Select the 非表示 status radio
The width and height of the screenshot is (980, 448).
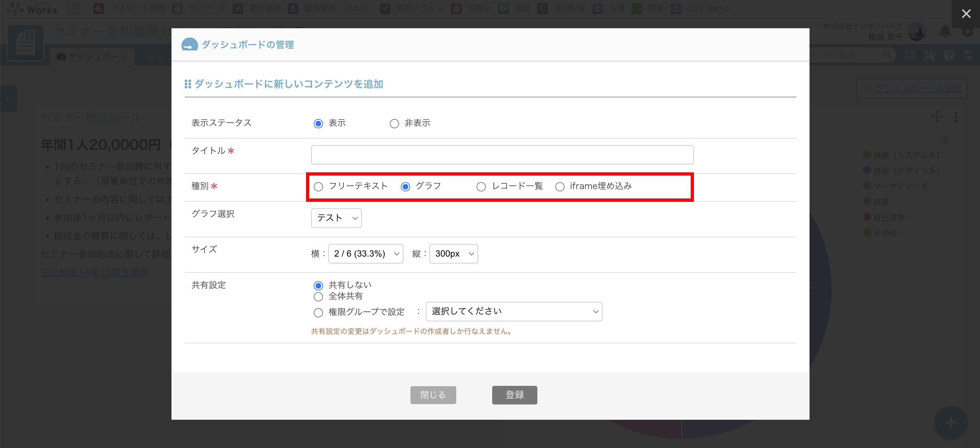tap(394, 124)
